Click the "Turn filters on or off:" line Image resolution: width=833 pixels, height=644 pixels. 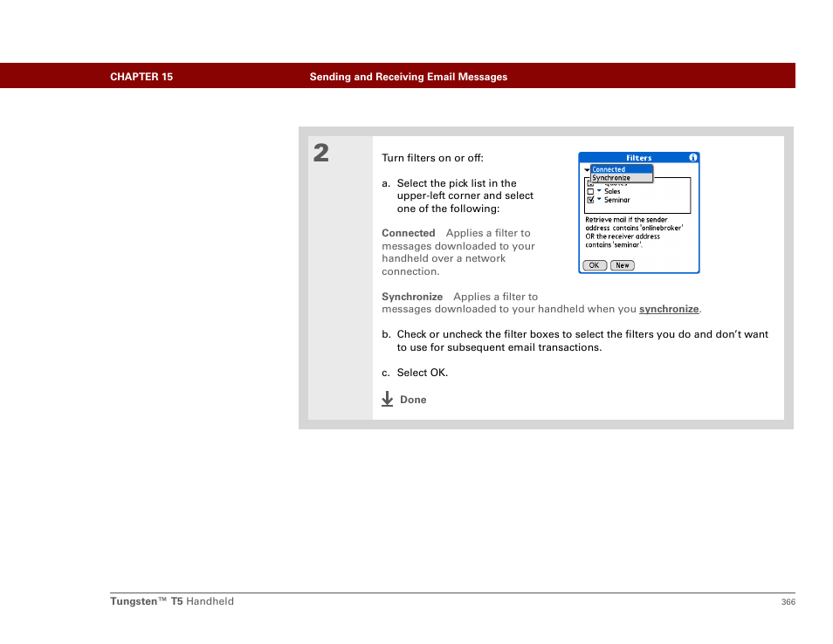coord(432,158)
